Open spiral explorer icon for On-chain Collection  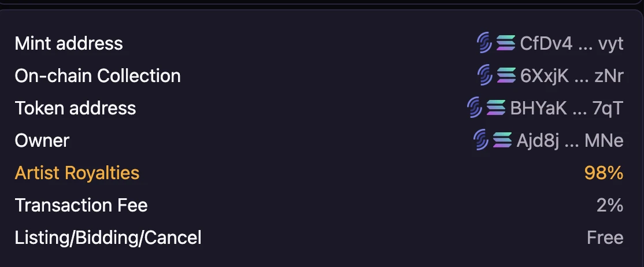click(484, 75)
